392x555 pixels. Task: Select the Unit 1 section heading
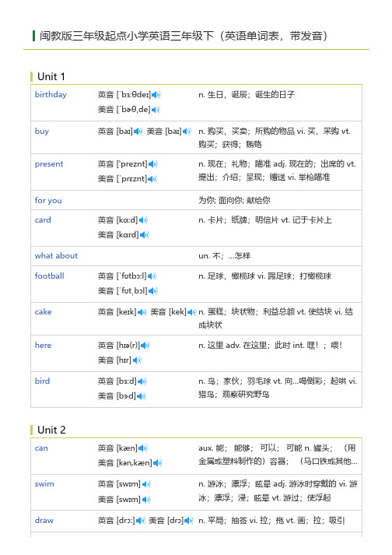point(51,77)
